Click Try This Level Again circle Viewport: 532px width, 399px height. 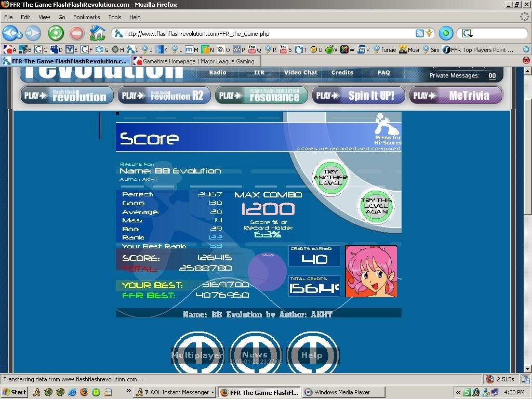pyautogui.click(x=377, y=206)
